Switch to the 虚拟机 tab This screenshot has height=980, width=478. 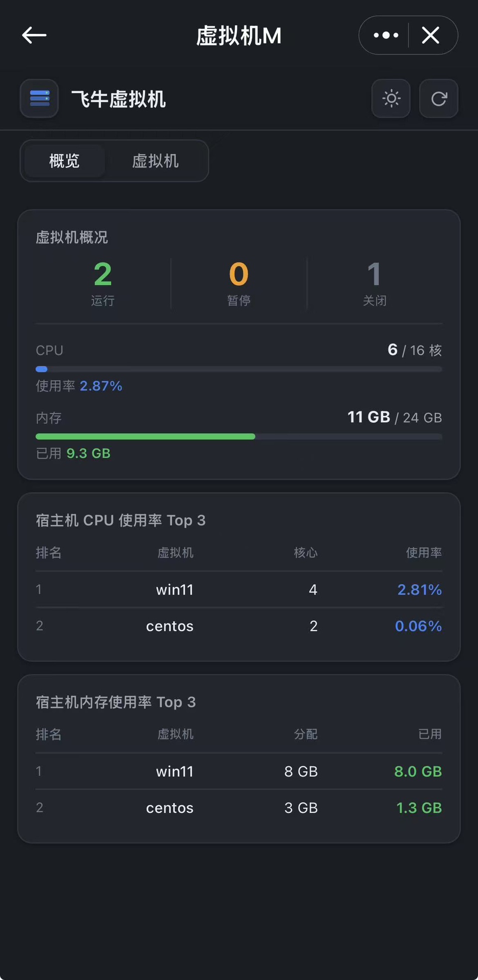click(x=155, y=161)
